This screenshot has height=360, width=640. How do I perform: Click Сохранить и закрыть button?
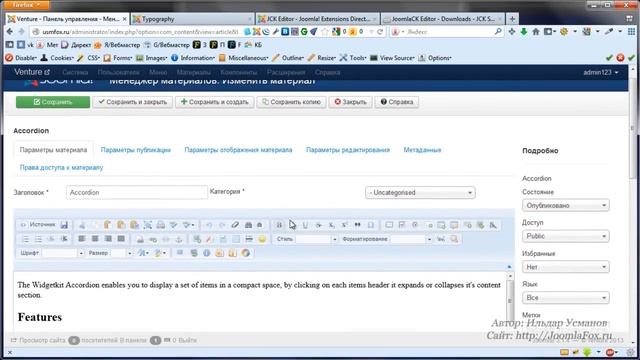133,102
